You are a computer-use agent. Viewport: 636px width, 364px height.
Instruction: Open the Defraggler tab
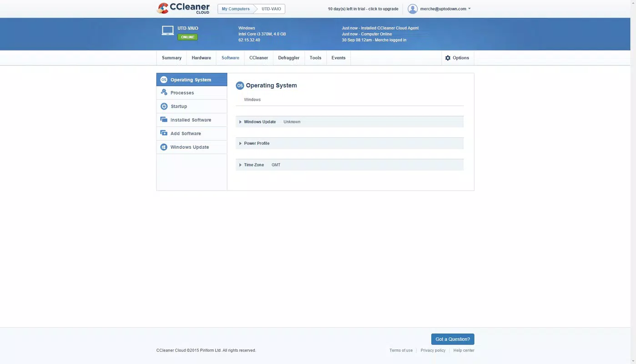tap(289, 58)
